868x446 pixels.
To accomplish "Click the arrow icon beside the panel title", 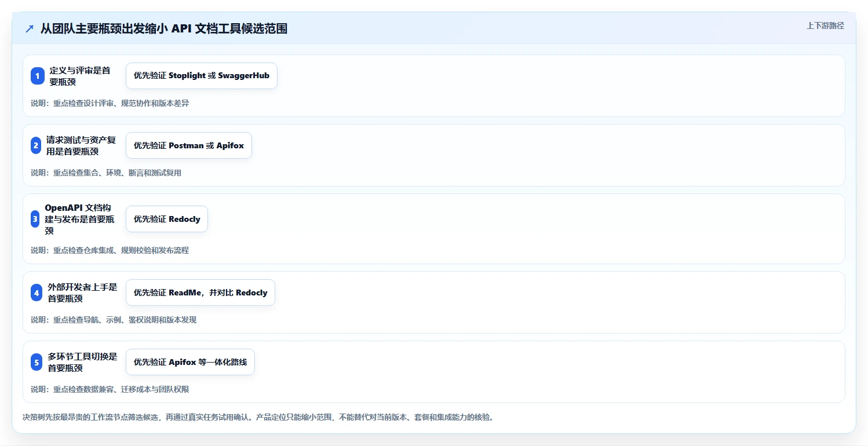I will click(30, 29).
